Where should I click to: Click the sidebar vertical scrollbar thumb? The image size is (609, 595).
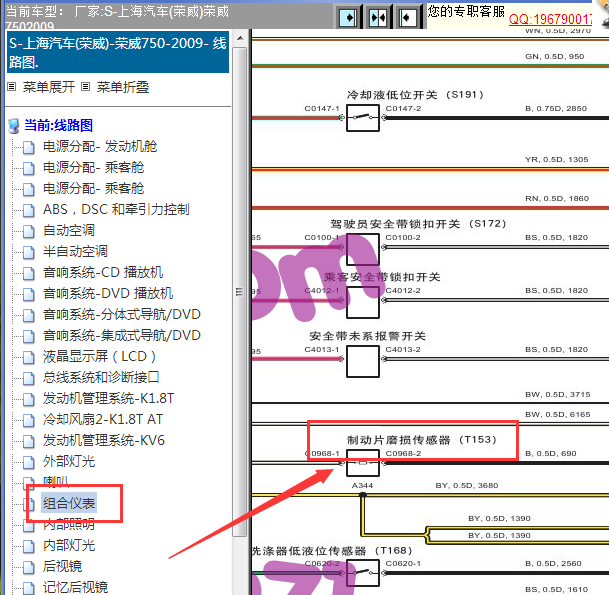coord(240,292)
